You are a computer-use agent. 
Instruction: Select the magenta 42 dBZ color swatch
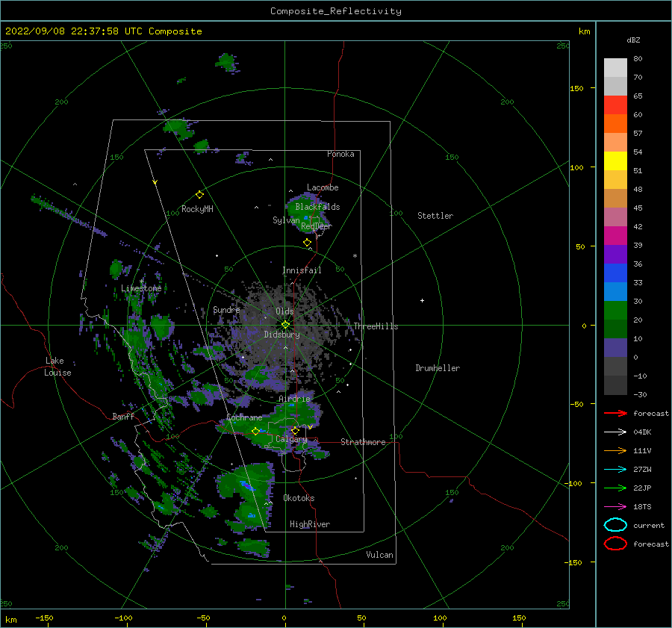pyautogui.click(x=615, y=235)
